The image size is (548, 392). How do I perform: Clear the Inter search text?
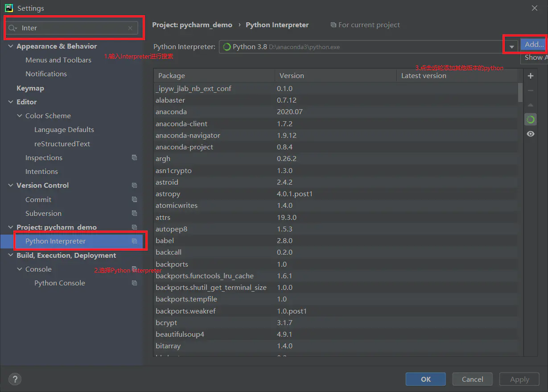130,28
